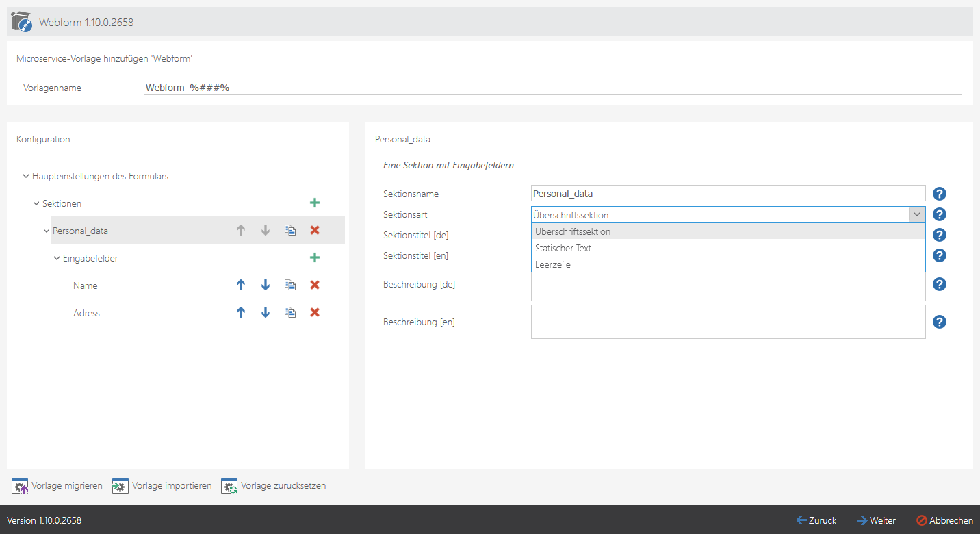Viewport: 980px width, 534px height.
Task: Delete the Adress input field
Action: pos(315,313)
